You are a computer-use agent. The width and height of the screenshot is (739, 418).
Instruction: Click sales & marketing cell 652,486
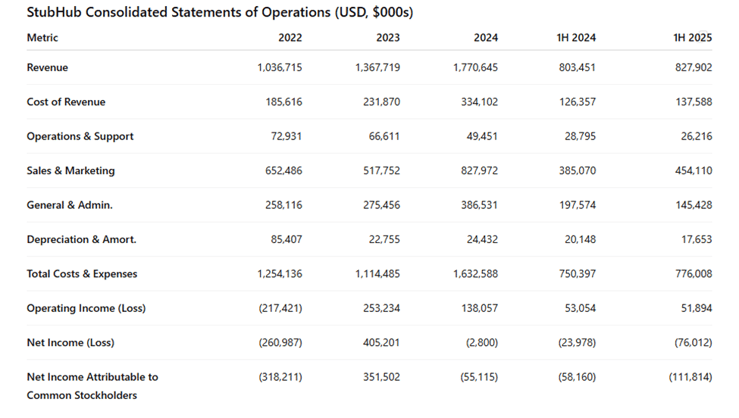284,171
